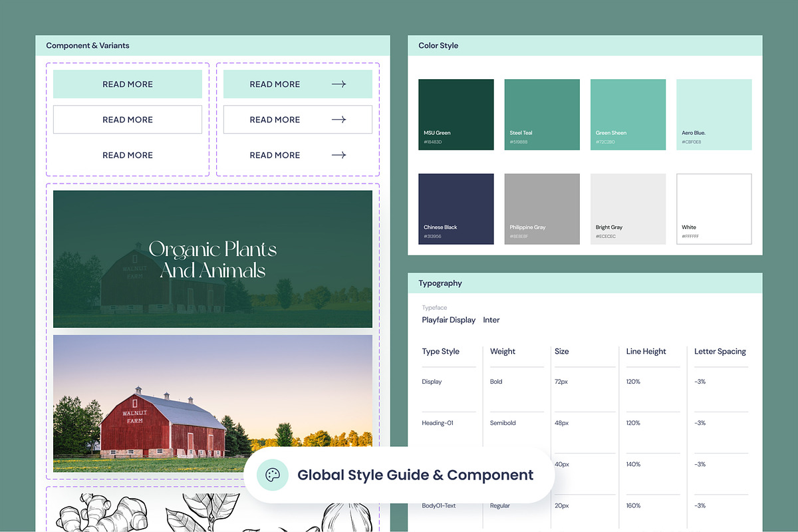
Task: Select the Chinese Black color swatch
Action: (456, 209)
